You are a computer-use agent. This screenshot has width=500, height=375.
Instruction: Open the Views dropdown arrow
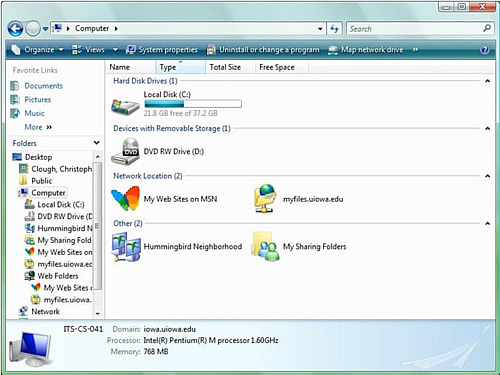[x=115, y=50]
